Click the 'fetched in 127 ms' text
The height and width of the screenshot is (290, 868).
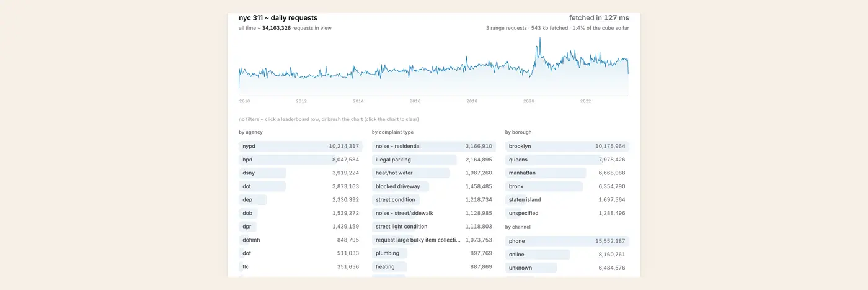coord(599,18)
